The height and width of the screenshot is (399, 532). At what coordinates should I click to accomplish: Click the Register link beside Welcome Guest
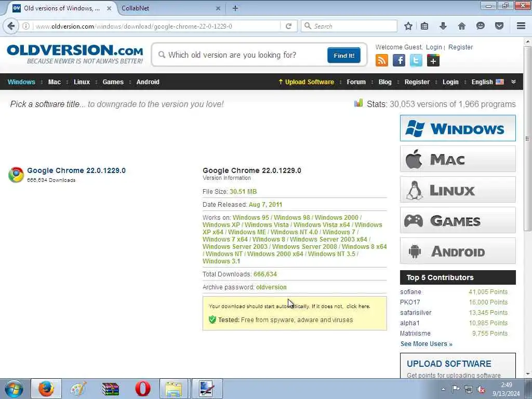pos(460,47)
